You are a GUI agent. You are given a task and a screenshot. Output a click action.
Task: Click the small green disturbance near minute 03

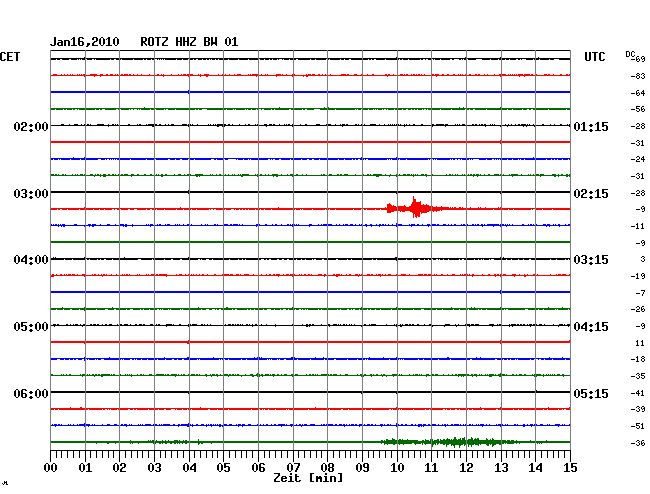(x=170, y=442)
